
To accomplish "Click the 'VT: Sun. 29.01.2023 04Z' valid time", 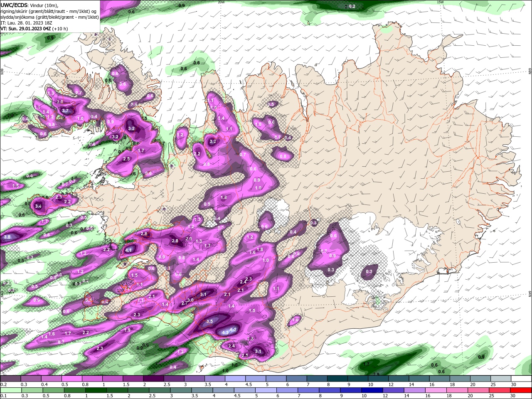I will point(25,29).
